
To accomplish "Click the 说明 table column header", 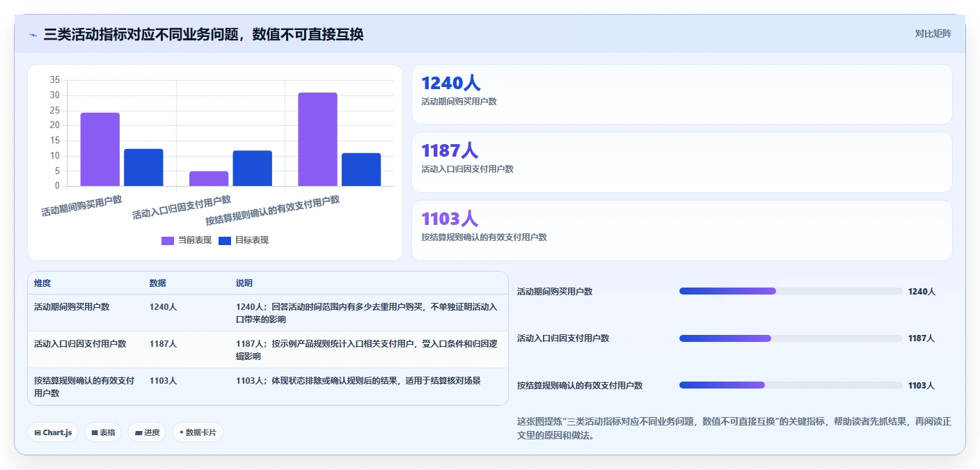I will tap(244, 283).
